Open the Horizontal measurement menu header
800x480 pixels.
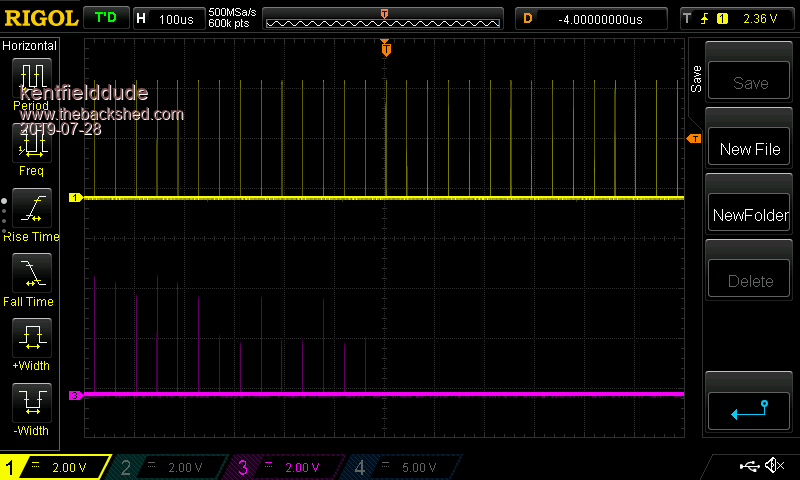coord(30,46)
